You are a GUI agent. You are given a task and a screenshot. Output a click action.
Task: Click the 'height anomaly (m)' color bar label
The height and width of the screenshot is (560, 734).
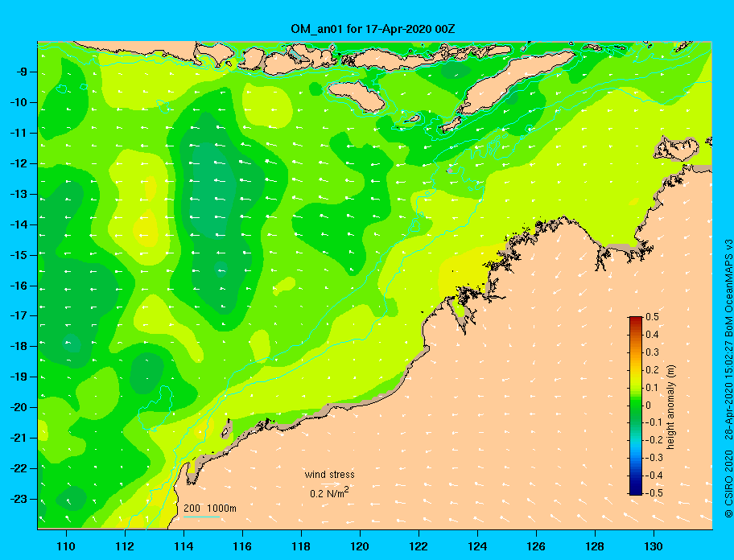point(670,406)
